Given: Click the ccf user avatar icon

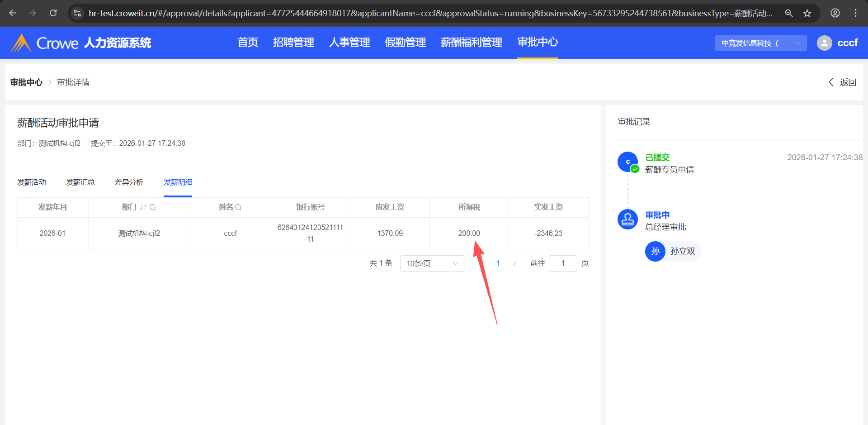Looking at the screenshot, I should (x=824, y=43).
